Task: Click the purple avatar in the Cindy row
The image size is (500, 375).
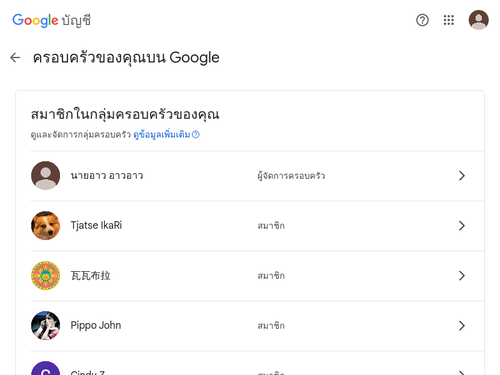Action: click(x=46, y=368)
